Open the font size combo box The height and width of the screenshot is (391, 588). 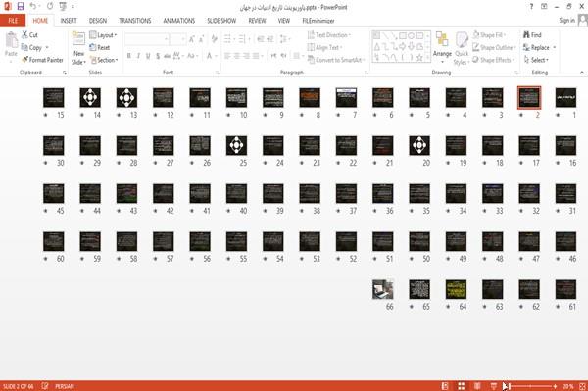177,39
